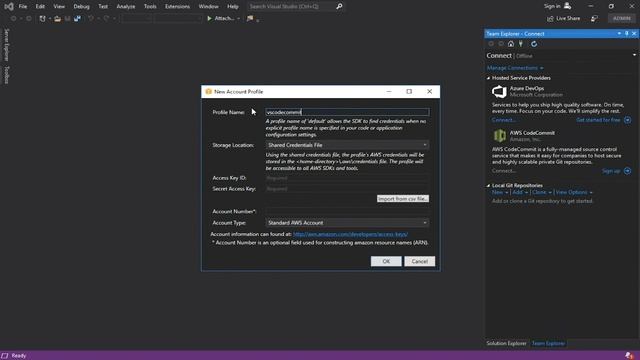
Task: Collapse the Local Git Repositories section
Action: [x=489, y=186]
